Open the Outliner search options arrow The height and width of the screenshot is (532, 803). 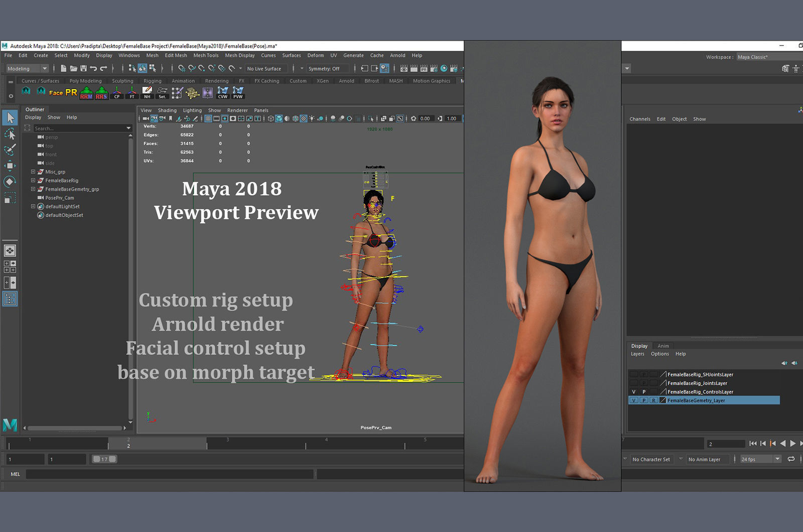coord(129,128)
